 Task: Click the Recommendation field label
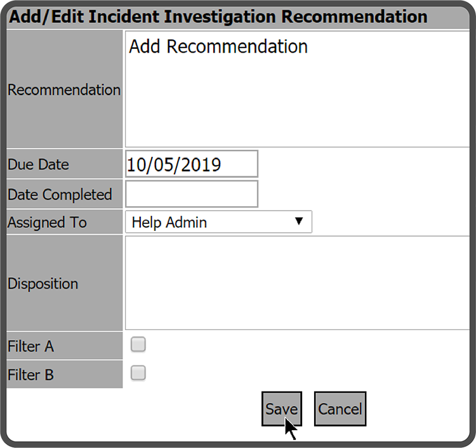click(x=64, y=90)
